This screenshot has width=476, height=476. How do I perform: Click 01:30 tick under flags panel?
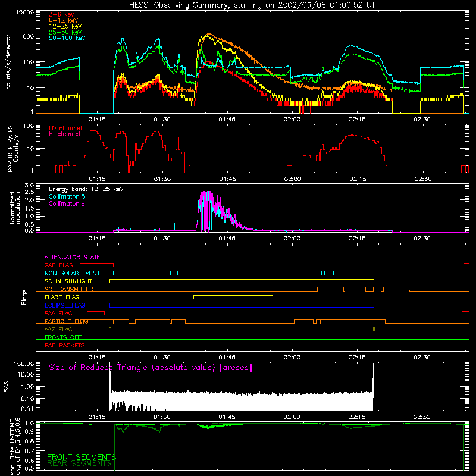[x=162, y=358]
